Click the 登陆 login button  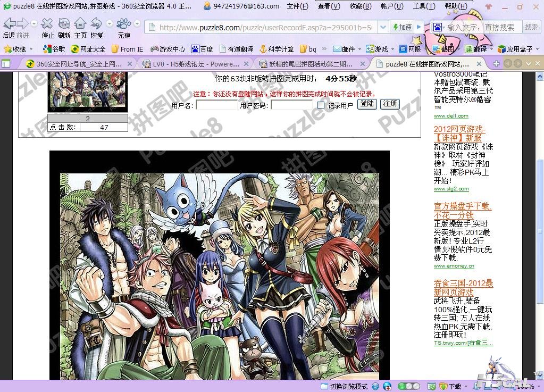coord(367,104)
